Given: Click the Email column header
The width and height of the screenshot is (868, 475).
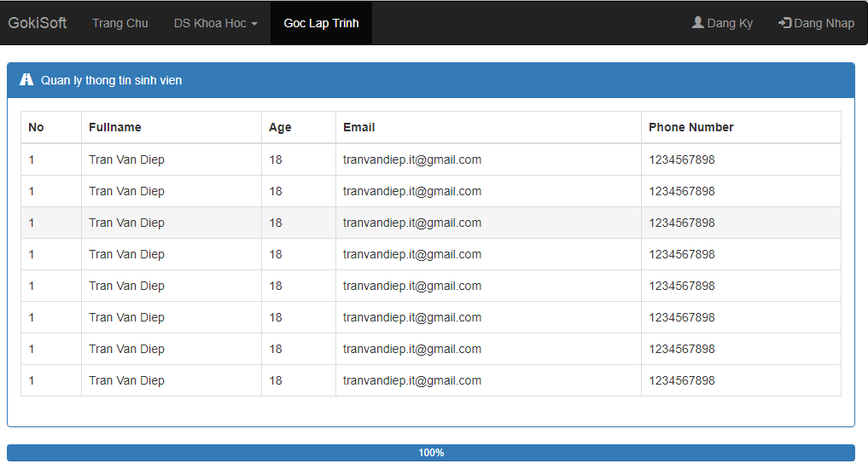Looking at the screenshot, I should pyautogui.click(x=358, y=127).
